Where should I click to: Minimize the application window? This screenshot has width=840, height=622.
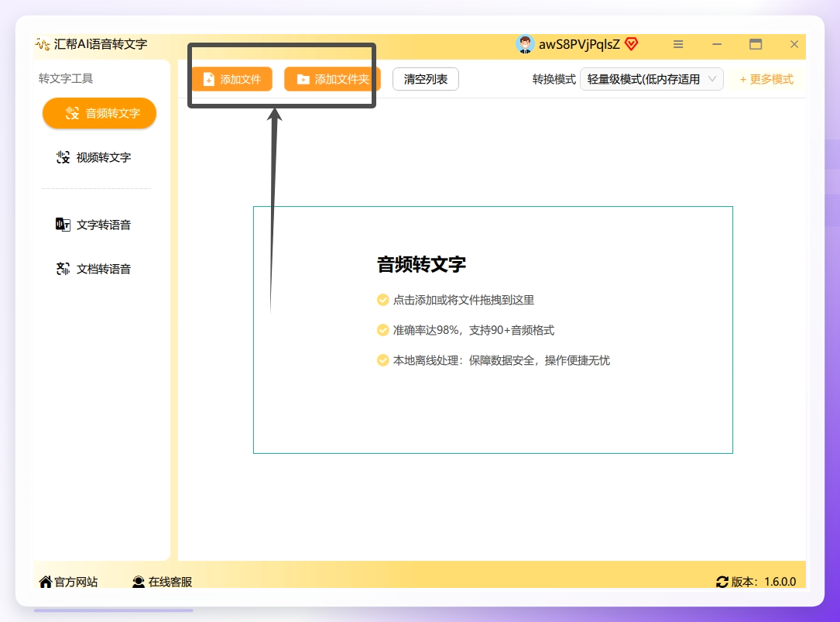click(x=717, y=44)
